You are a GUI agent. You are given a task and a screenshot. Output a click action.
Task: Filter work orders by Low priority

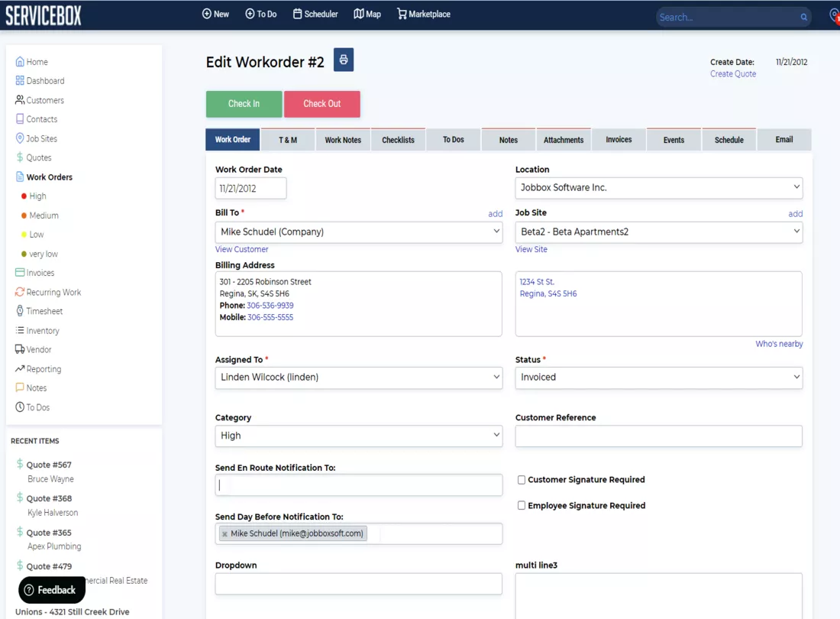[37, 235]
